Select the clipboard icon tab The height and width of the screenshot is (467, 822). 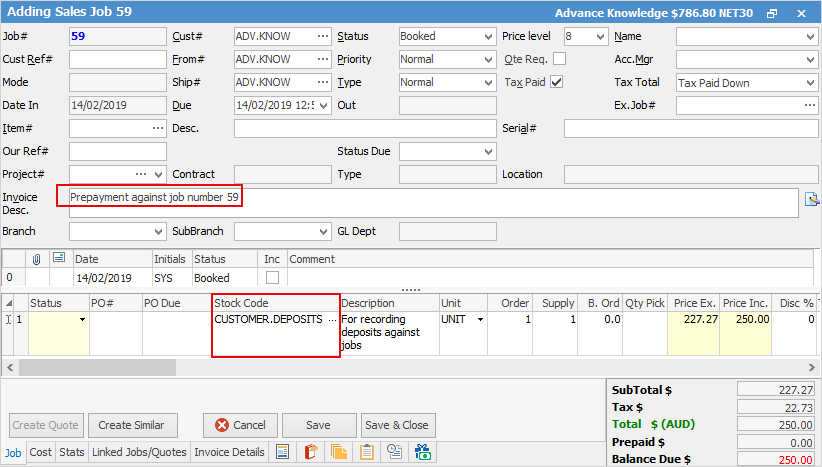(x=367, y=452)
